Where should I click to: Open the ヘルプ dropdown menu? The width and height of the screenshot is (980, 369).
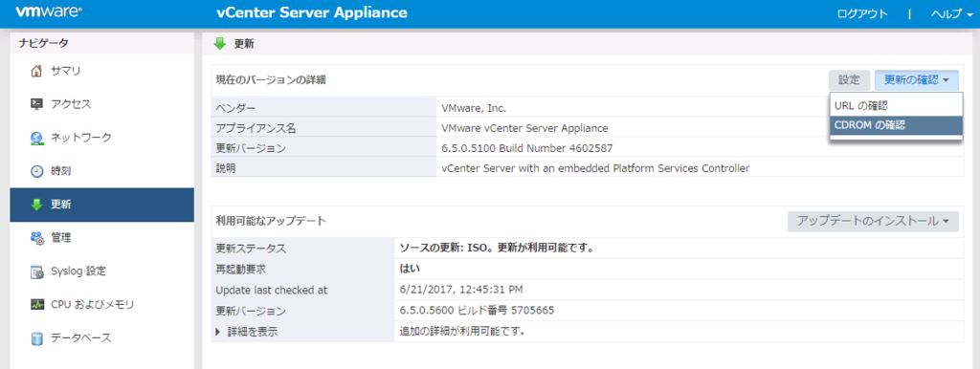coord(952,13)
